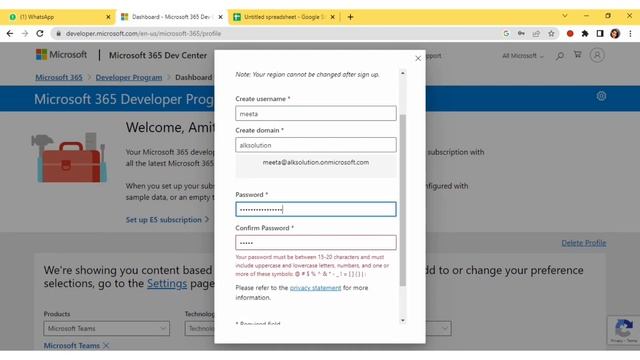Image resolution: width=640 pixels, height=360 pixels.
Task: Open the Chrome three-dot menu
Action: (x=630, y=33)
